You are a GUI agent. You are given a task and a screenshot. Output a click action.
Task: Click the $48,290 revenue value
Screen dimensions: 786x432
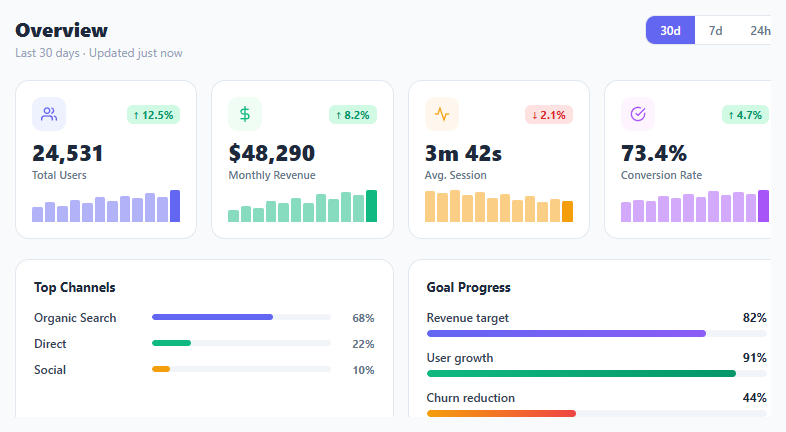272,153
